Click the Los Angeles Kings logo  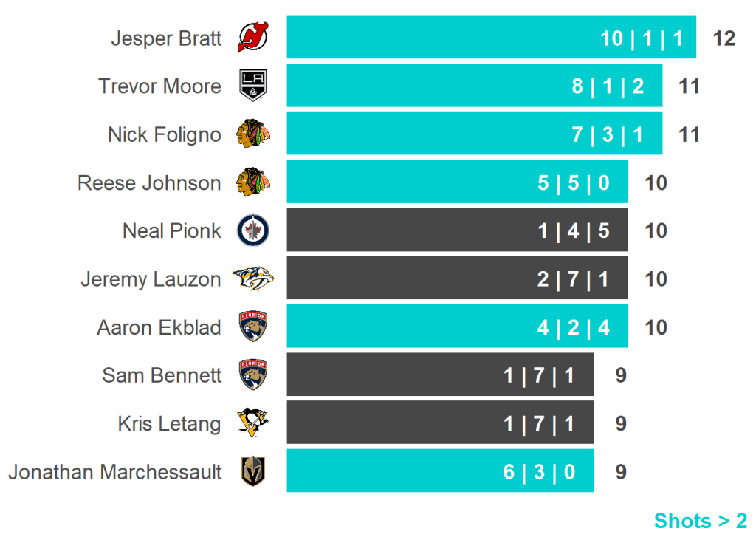coord(252,86)
